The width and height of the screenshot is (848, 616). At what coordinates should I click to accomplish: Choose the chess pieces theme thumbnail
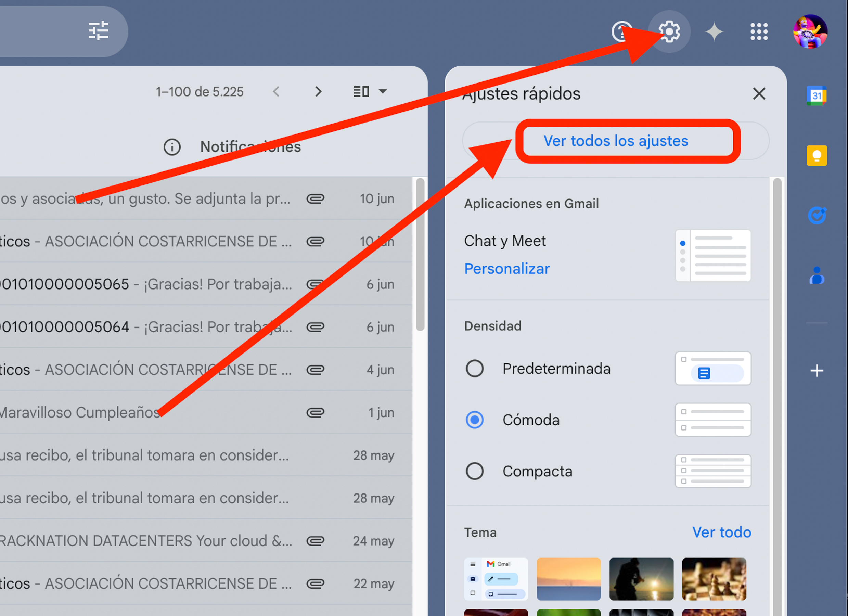(714, 579)
